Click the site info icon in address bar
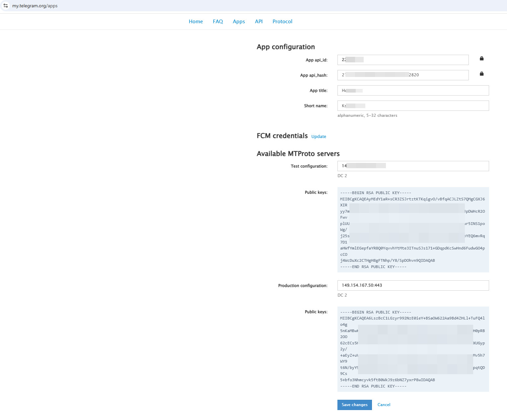Image resolution: width=507 pixels, height=420 pixels. click(6, 6)
